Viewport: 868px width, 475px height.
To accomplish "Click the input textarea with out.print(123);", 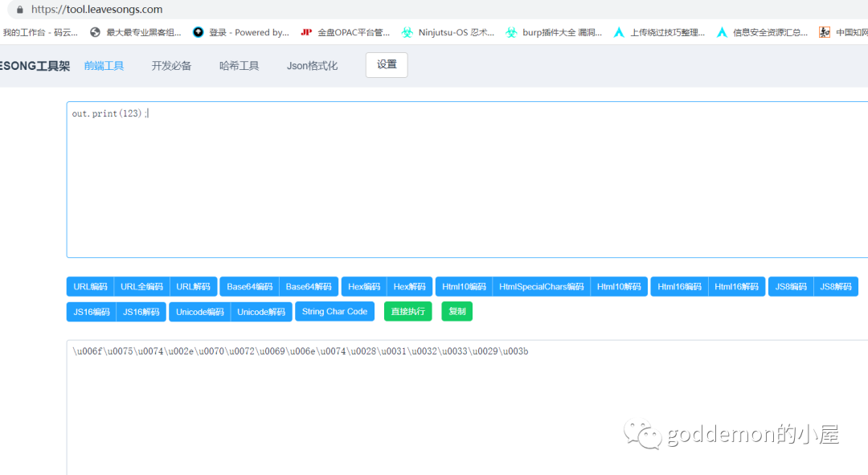I will point(467,179).
